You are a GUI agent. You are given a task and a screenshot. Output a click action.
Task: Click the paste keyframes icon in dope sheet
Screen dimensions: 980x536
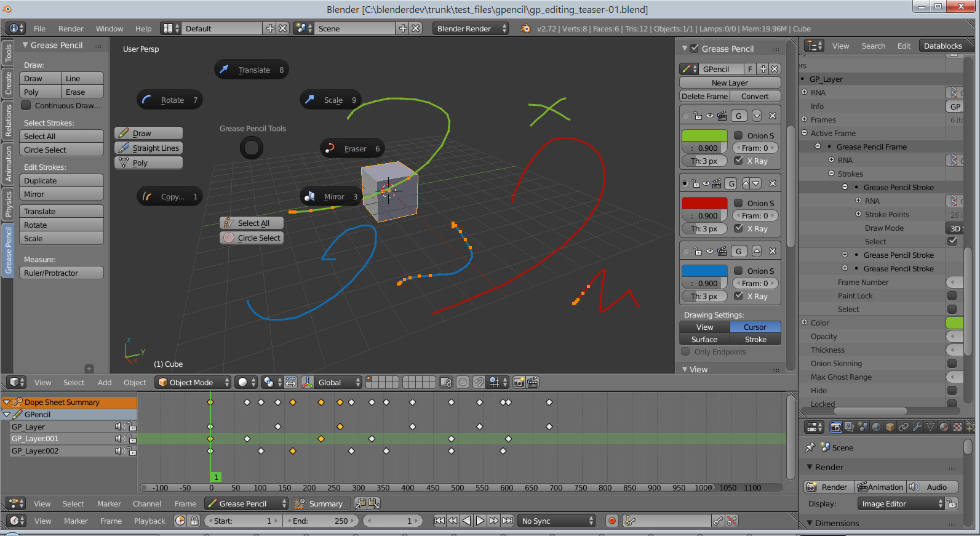[x=373, y=503]
